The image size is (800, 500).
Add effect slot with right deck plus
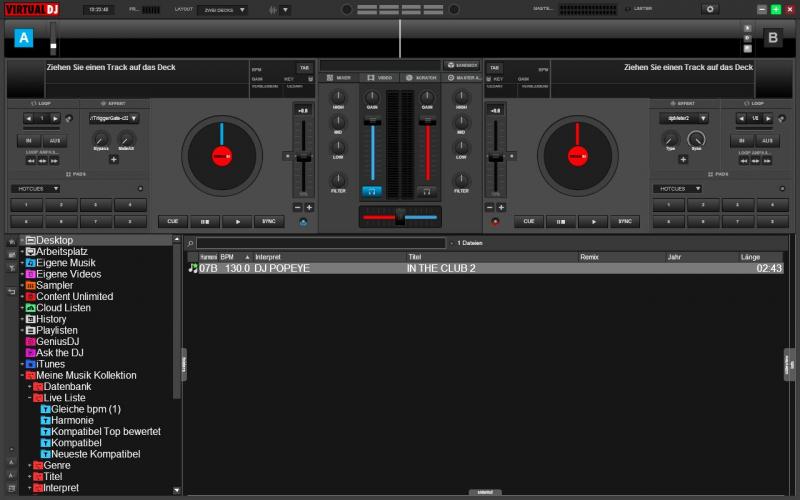pyautogui.click(x=683, y=160)
